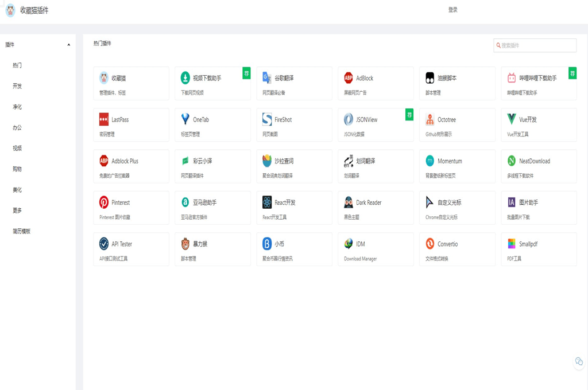Click the Momentum teal circle icon
Image resolution: width=588 pixels, height=390 pixels.
430,161
